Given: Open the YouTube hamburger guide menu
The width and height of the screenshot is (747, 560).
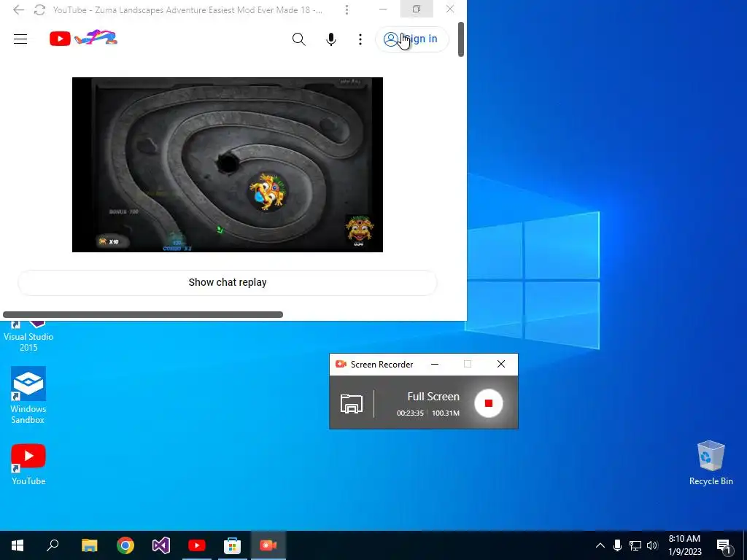Looking at the screenshot, I should pyautogui.click(x=20, y=39).
